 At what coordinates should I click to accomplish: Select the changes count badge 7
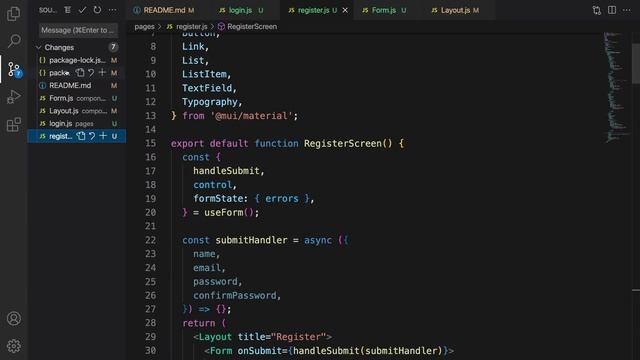coord(113,47)
